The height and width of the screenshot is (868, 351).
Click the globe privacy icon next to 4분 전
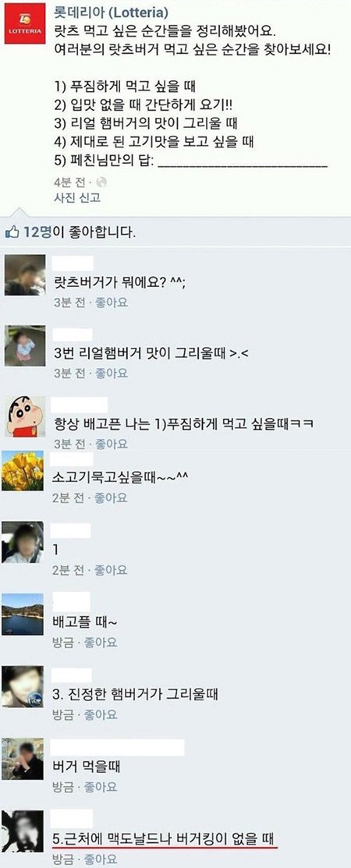[101, 182]
